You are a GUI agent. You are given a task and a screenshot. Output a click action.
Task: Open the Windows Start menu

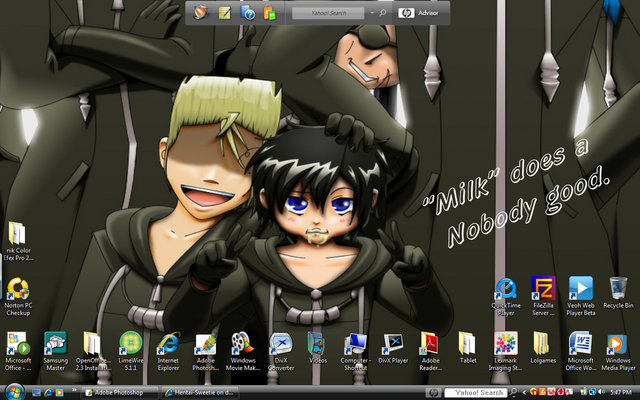(x=15, y=392)
